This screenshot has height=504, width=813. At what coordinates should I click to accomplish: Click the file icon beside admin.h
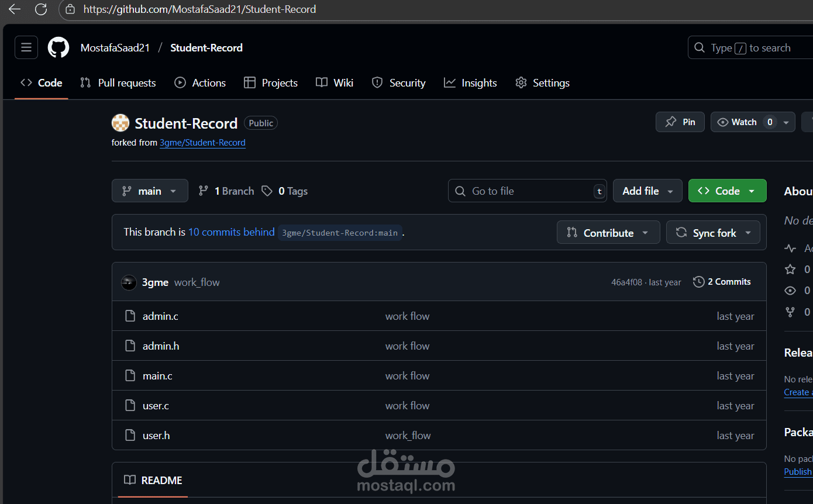130,346
